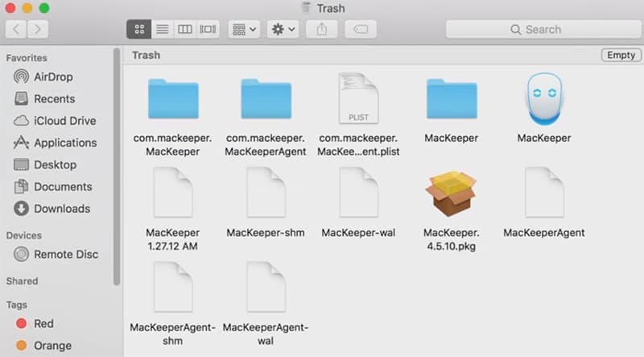Viewport: 644px width, 357px height.
Task: Switch to gallery view
Action: (x=208, y=29)
